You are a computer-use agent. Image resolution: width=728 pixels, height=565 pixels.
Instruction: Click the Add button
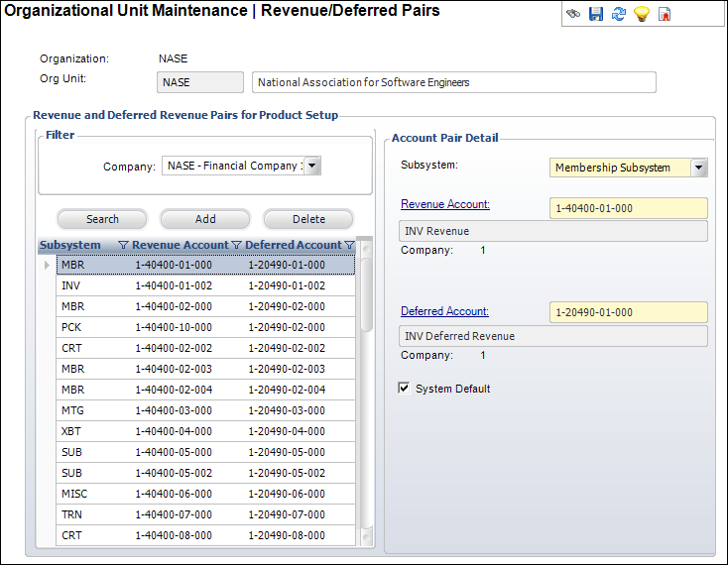pos(205,219)
